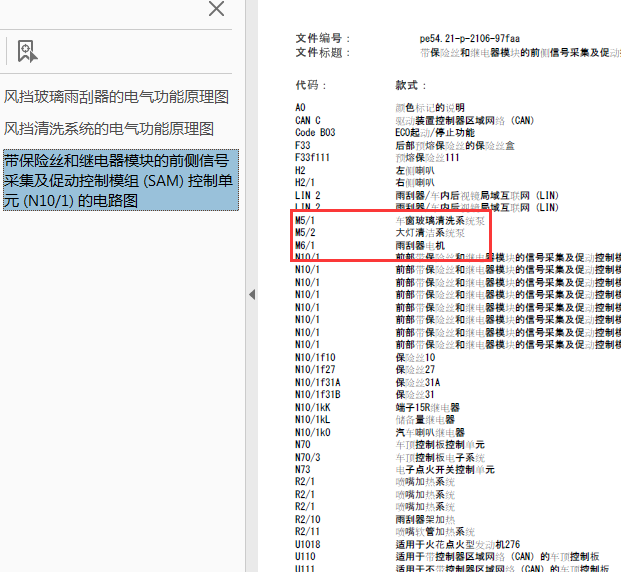Collapse the side panel using the left arrow
This screenshot has height=572, width=621.
[x=252, y=294]
